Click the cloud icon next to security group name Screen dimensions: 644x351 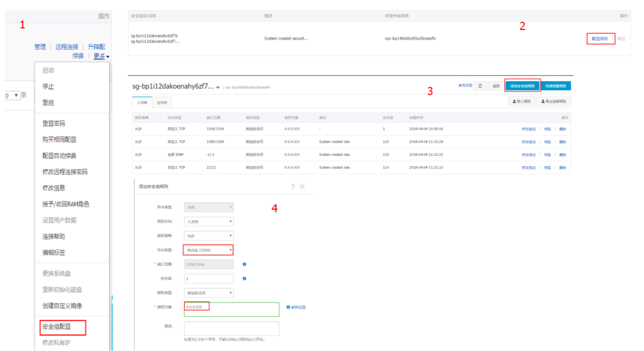click(x=218, y=87)
